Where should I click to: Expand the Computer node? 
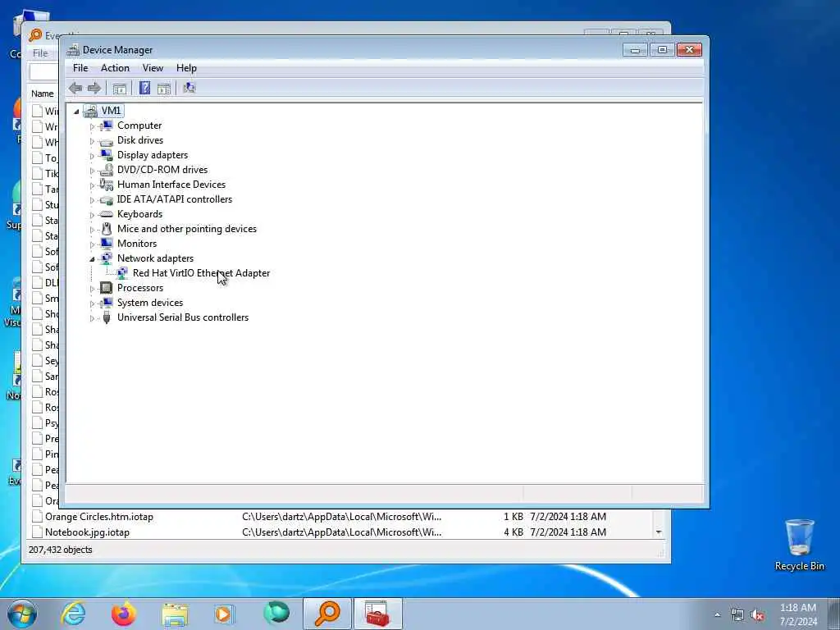pyautogui.click(x=92, y=126)
